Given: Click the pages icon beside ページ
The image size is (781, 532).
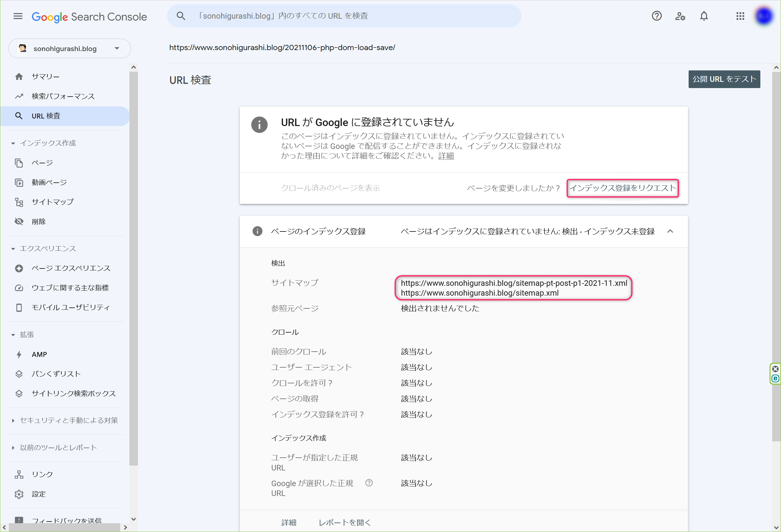Looking at the screenshot, I should (x=19, y=163).
